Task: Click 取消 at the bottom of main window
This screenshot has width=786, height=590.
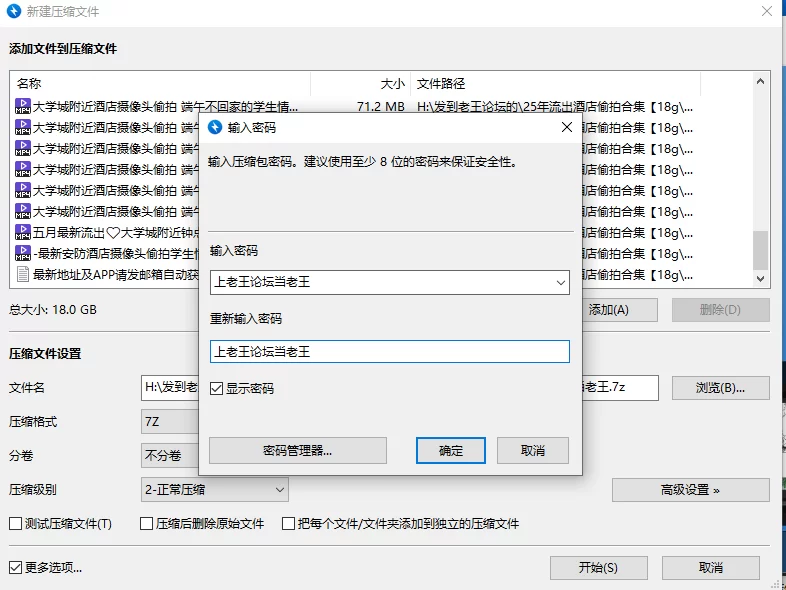Action: [x=711, y=567]
